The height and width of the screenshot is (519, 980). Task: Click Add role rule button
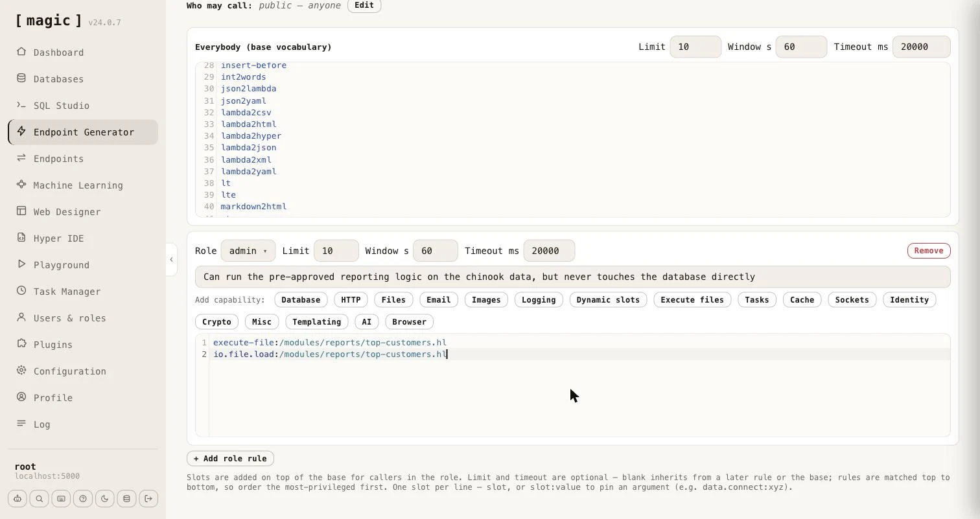230,459
